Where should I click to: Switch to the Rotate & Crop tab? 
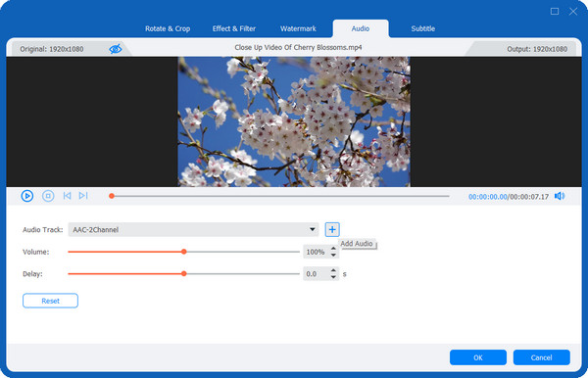click(168, 28)
